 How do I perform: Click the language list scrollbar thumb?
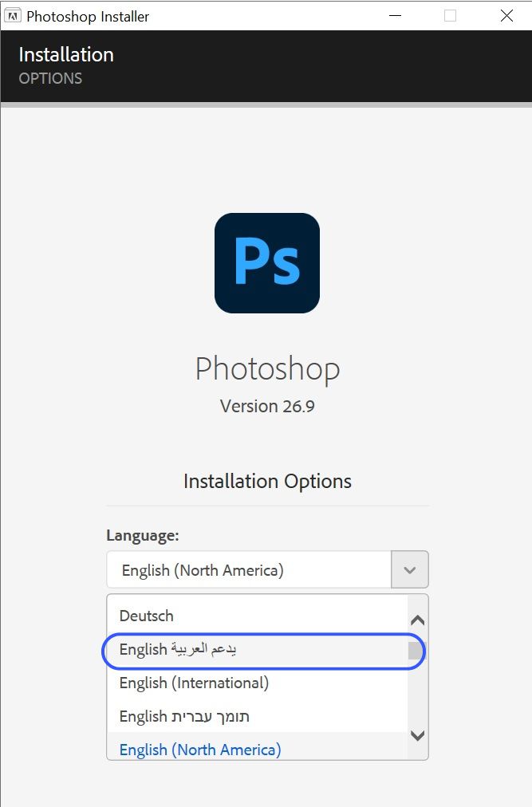416,651
